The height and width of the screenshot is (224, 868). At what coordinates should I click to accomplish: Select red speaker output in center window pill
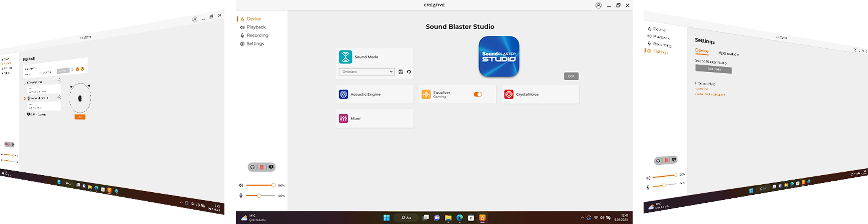(262, 167)
